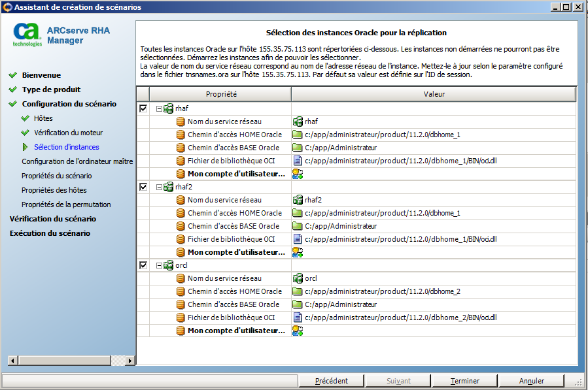Go to the Type de produit step
The height and width of the screenshot is (390, 588).
[x=52, y=89]
